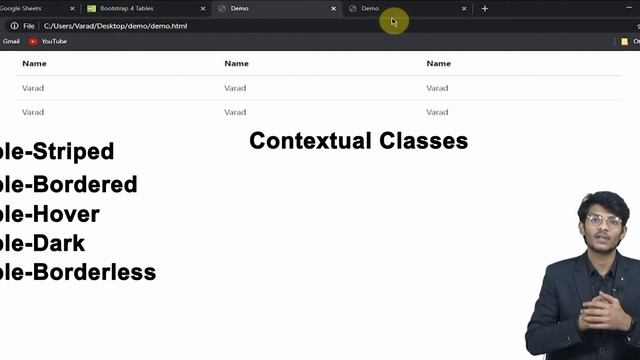This screenshot has width=640, height=360.
Task: Click the Table-Hover text
Action: coord(50,214)
